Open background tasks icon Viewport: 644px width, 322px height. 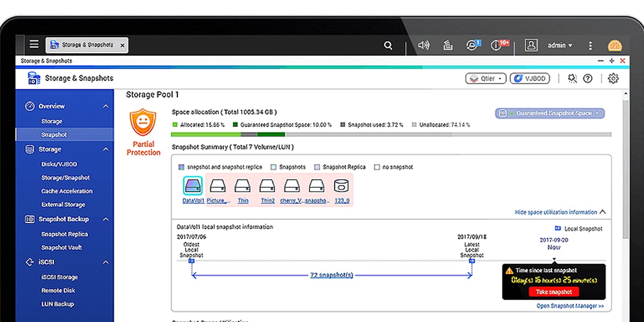pyautogui.click(x=448, y=45)
